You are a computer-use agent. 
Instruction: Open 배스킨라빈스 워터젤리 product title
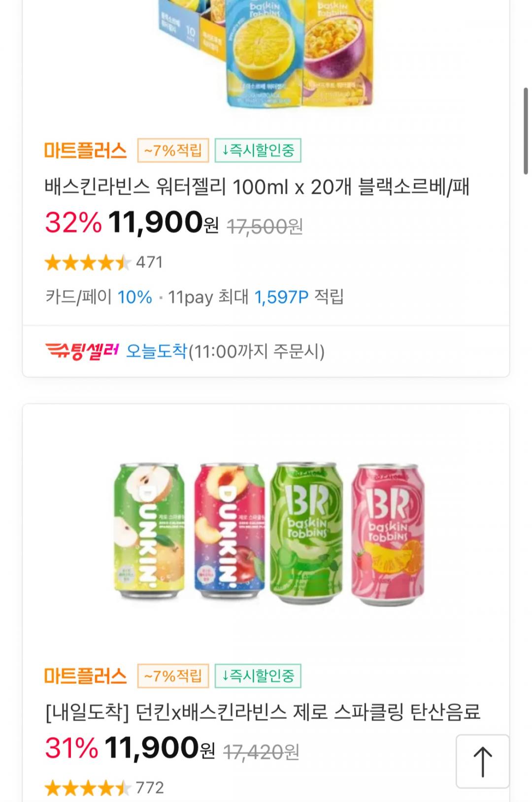pos(257,187)
